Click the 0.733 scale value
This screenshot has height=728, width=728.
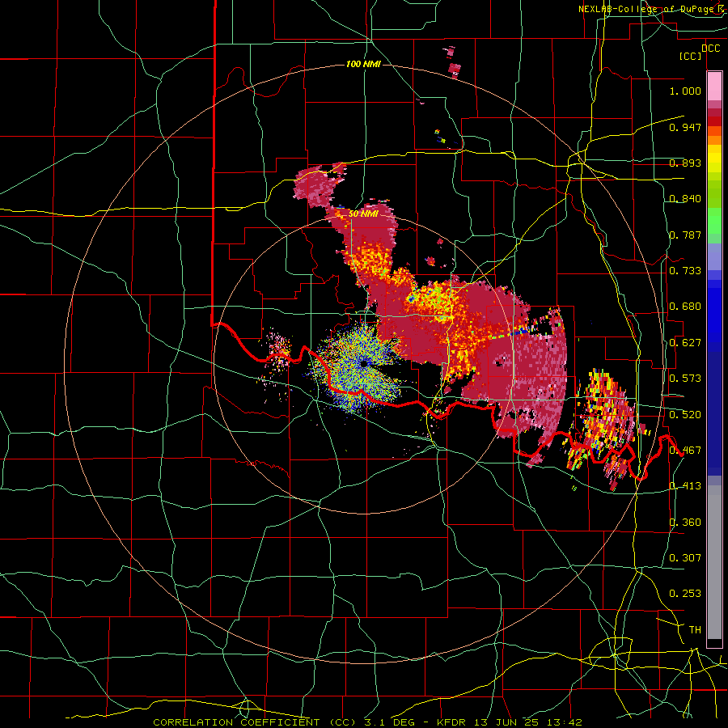tap(685, 270)
